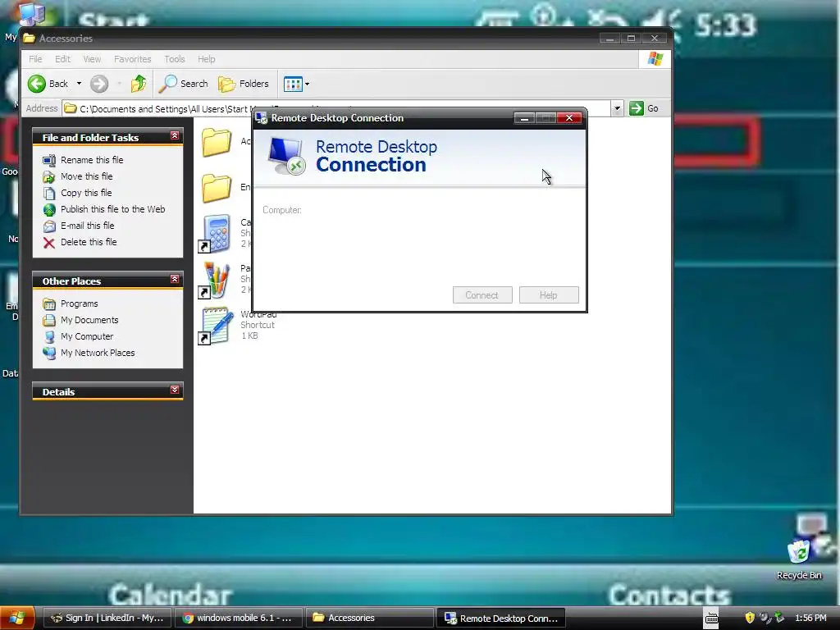Select the Calculator shortcut icon
This screenshot has height=630, width=840.
[216, 234]
